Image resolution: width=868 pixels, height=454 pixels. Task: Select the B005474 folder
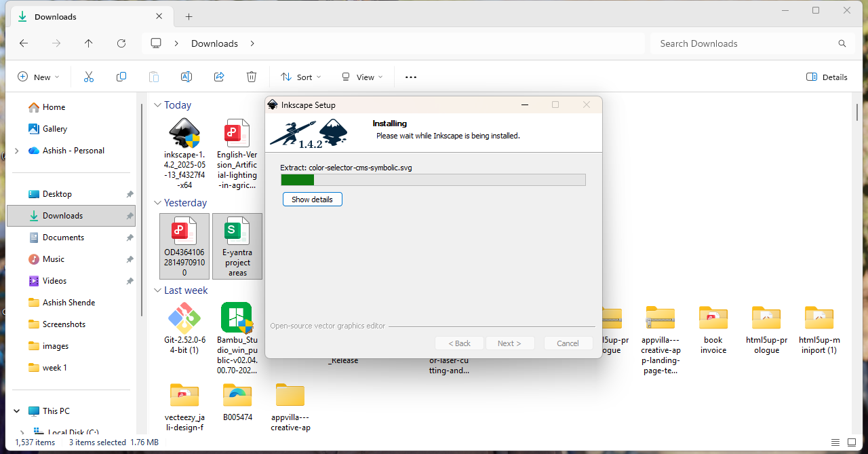coord(237,402)
